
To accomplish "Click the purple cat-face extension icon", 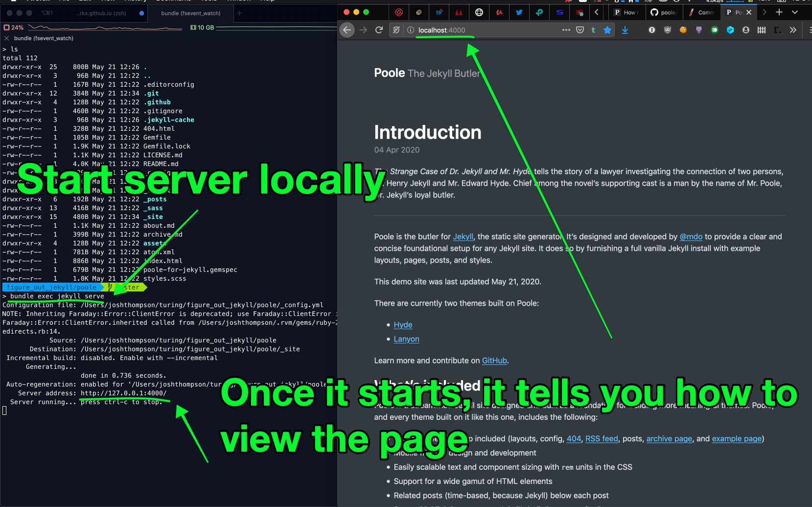I will pyautogui.click(x=698, y=30).
